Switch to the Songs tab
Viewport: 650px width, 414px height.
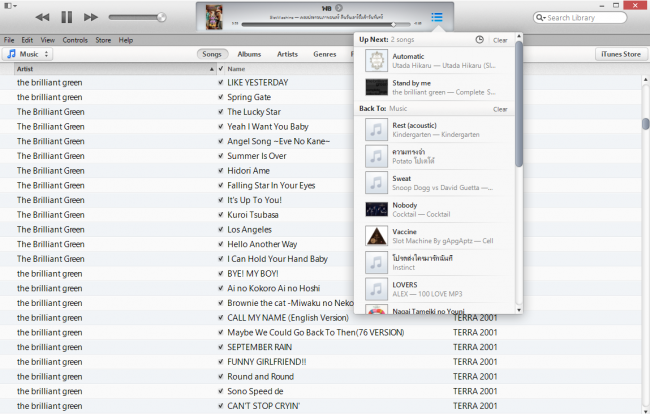coord(212,54)
